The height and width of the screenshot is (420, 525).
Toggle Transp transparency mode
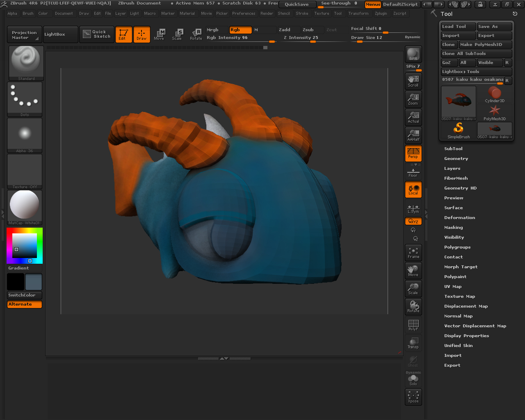pos(413,343)
